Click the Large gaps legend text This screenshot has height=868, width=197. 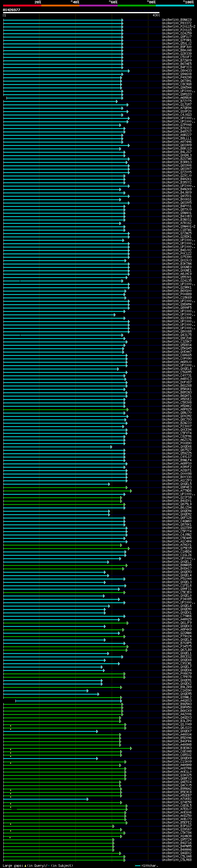click(x=38, y=865)
